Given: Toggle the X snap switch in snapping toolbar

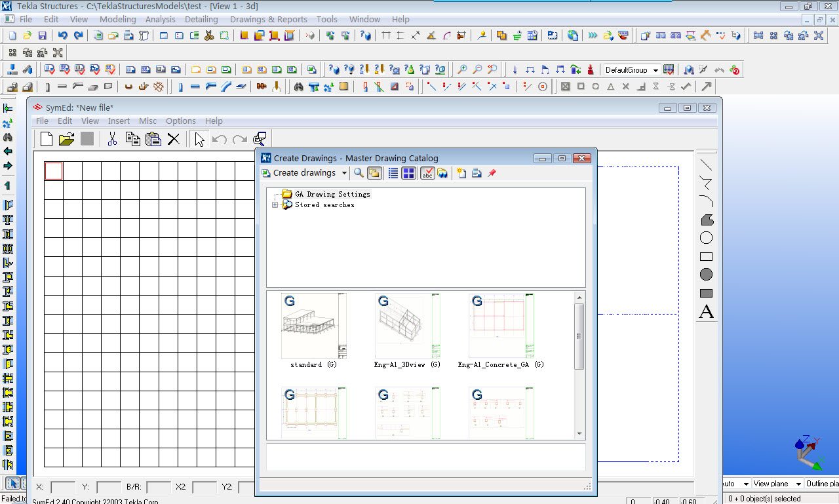Looking at the screenshot, I should (625, 87).
